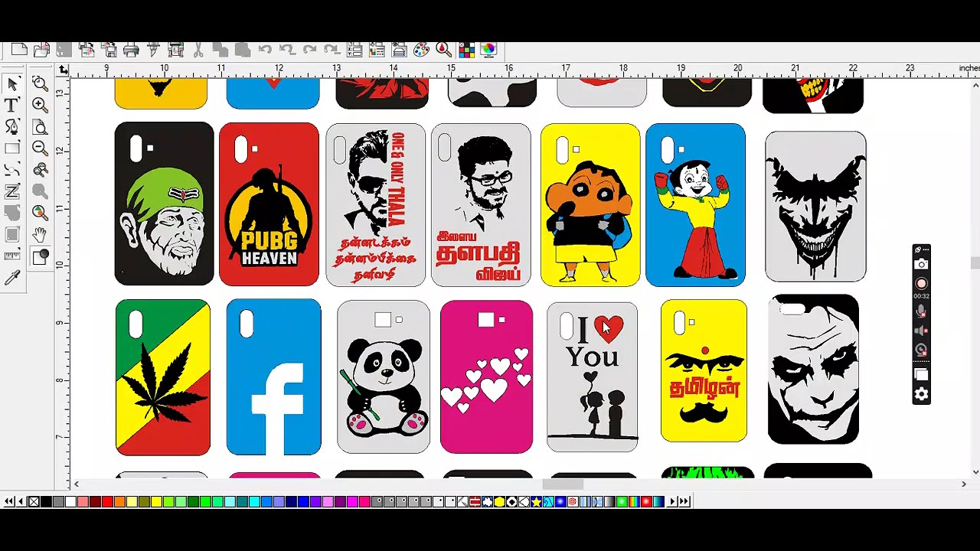Shift color palette one step right
The width and height of the screenshot is (980, 551).
(x=672, y=501)
